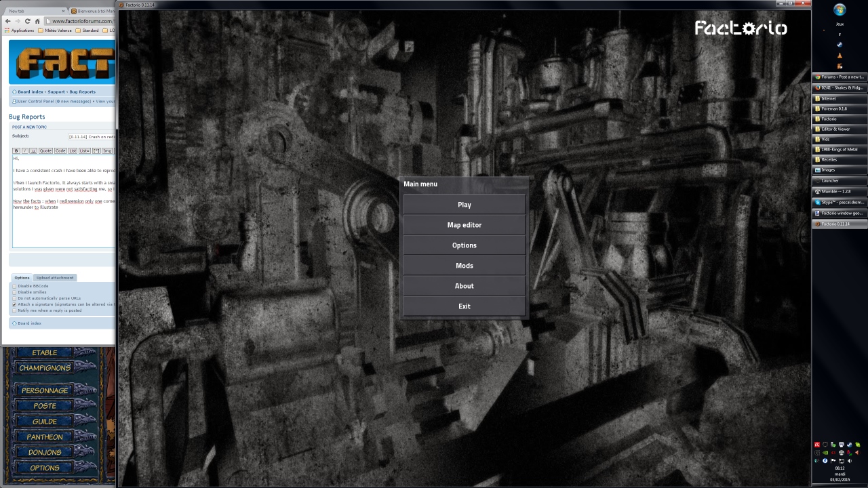Viewport: 868px width, 488px height.
Task: Click the Subject input field
Action: tap(92, 137)
